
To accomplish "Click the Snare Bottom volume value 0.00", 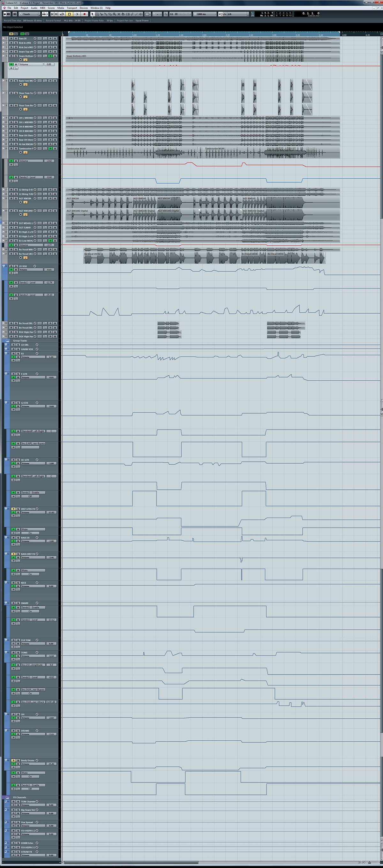I will 49,64.
